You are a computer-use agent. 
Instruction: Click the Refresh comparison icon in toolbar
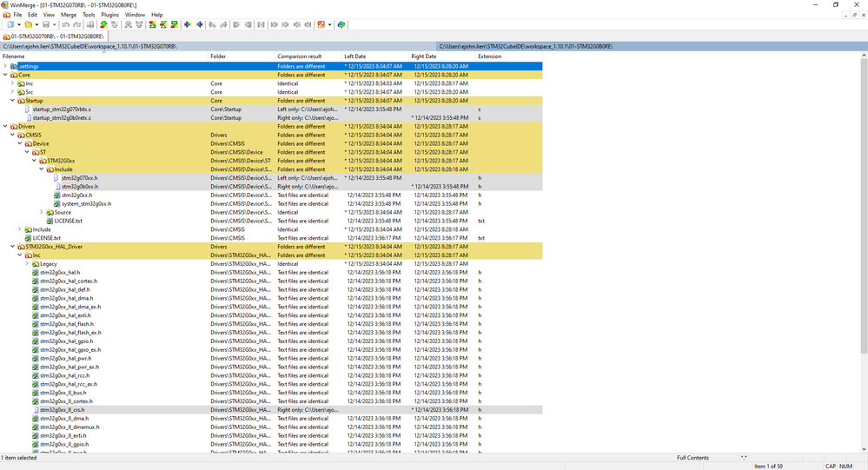(x=341, y=24)
